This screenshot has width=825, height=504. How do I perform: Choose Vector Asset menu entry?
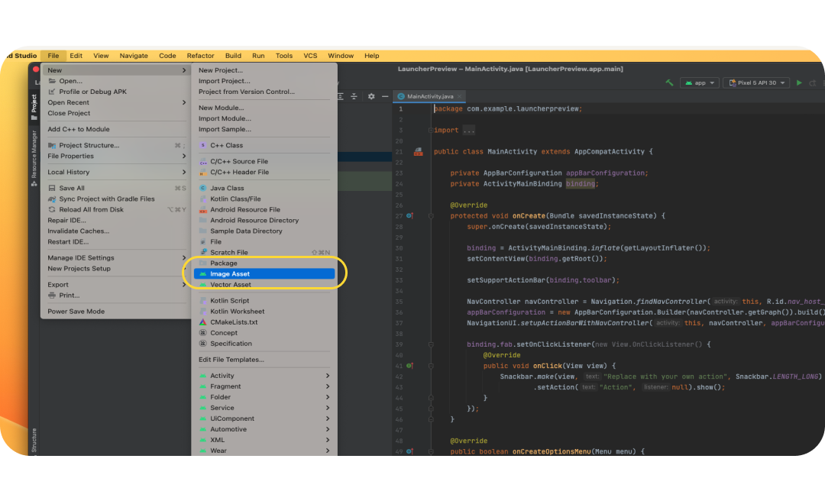pyautogui.click(x=230, y=285)
